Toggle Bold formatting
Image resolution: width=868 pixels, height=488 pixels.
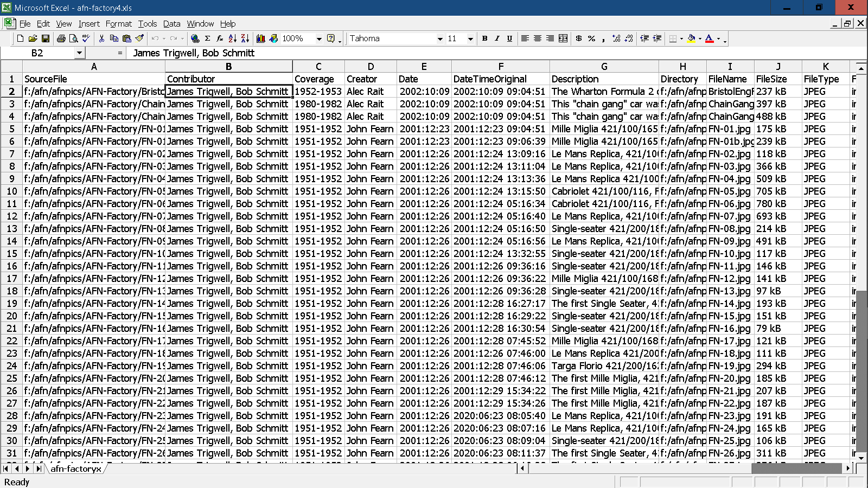coord(484,38)
